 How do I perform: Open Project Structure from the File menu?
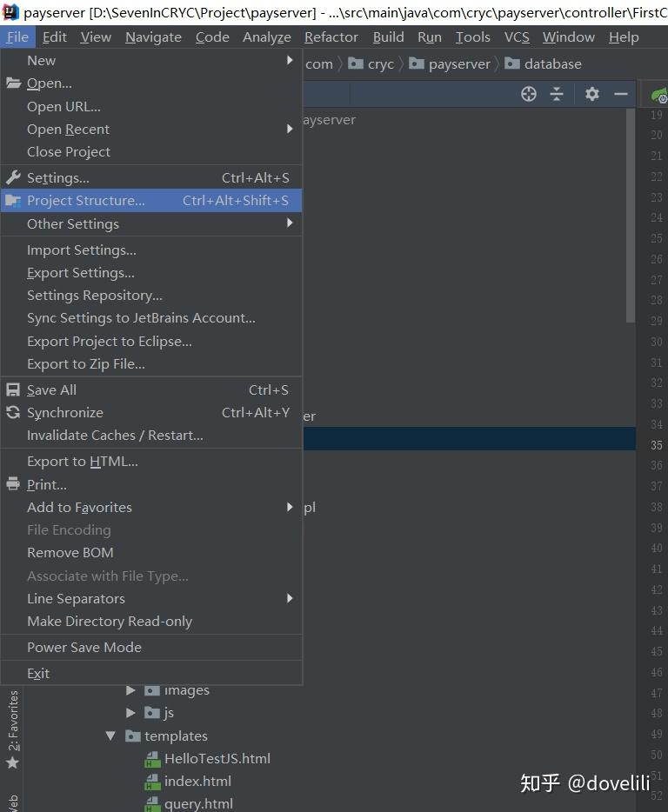[x=86, y=200]
